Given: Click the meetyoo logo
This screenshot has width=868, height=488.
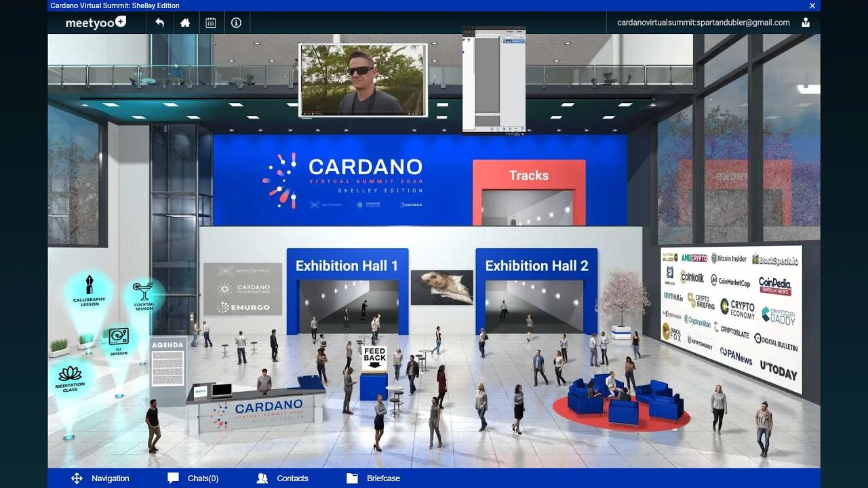Looking at the screenshot, I should [x=96, y=22].
